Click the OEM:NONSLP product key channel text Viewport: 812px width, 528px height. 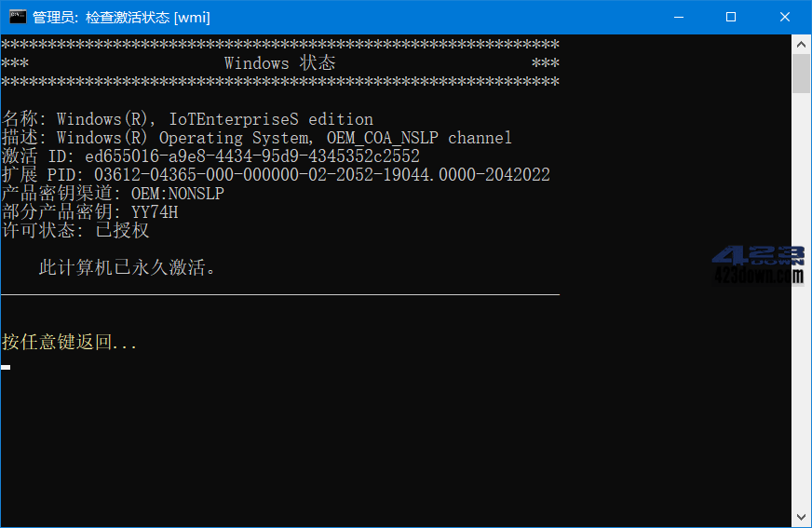177,193
